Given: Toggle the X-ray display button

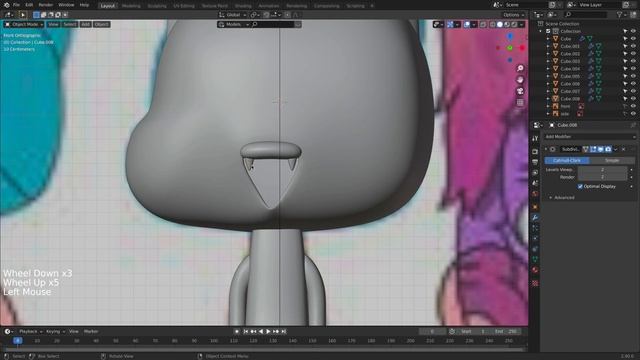Looking at the screenshot, I should tap(483, 24).
